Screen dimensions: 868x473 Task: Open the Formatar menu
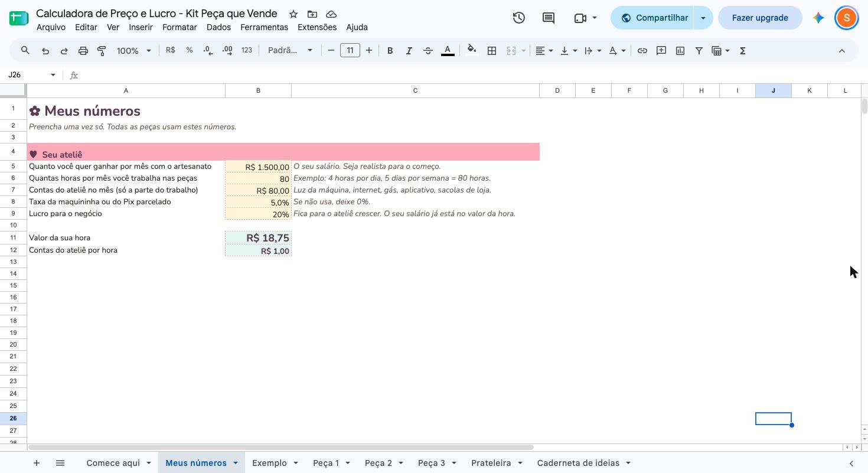[x=180, y=27]
